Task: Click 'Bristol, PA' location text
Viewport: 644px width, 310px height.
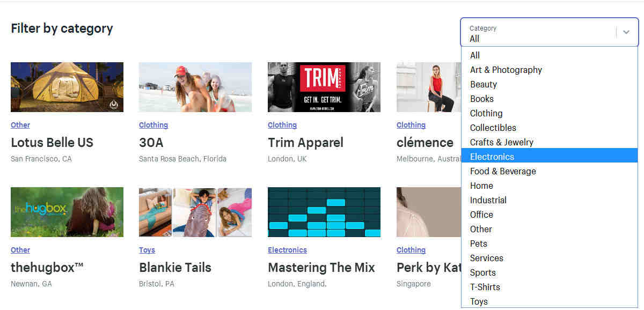Action: coord(157,284)
